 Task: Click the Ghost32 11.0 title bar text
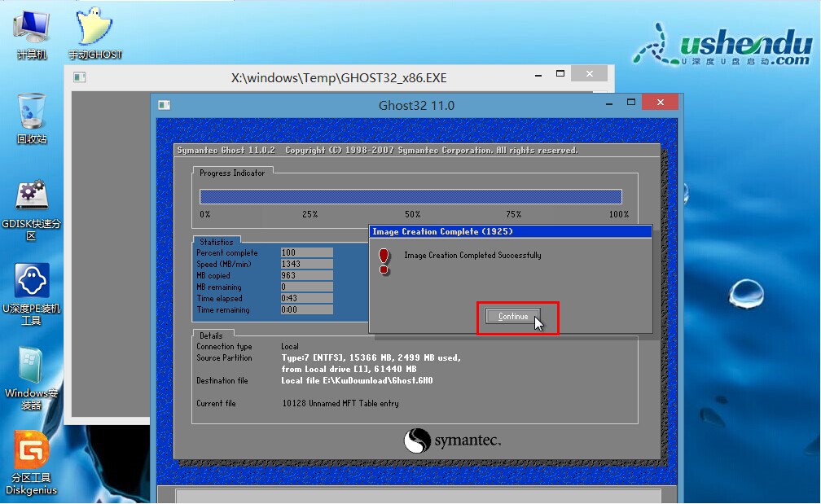click(x=416, y=105)
